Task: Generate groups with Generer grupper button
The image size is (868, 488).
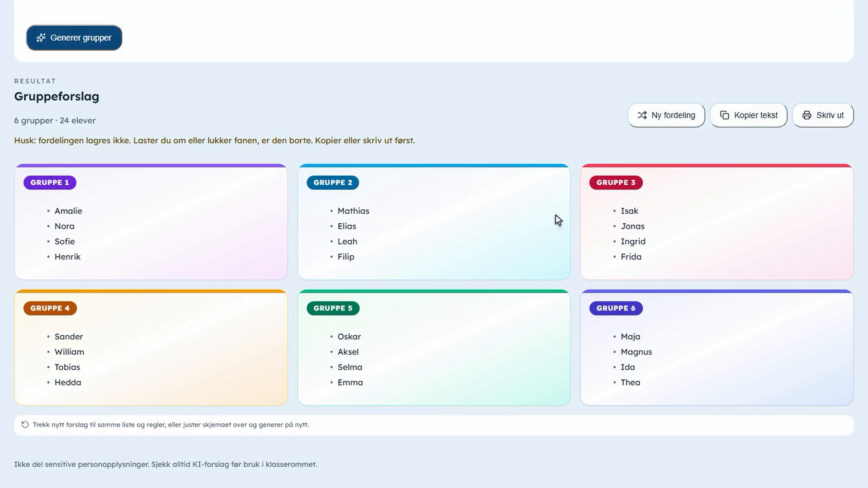Action: [x=74, y=38]
